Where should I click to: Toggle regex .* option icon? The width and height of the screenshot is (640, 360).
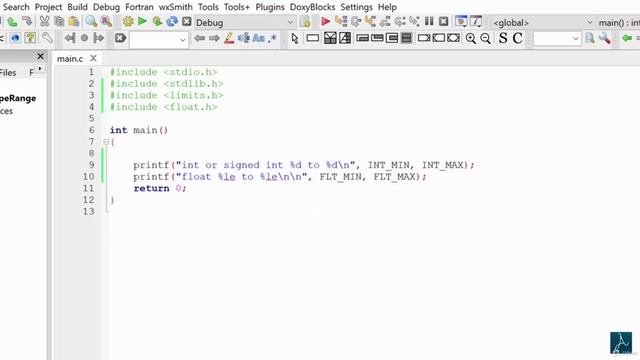coord(273,38)
